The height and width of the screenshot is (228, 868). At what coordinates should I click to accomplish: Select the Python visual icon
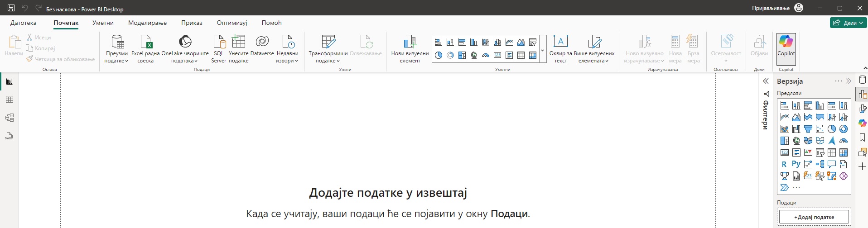(x=796, y=164)
